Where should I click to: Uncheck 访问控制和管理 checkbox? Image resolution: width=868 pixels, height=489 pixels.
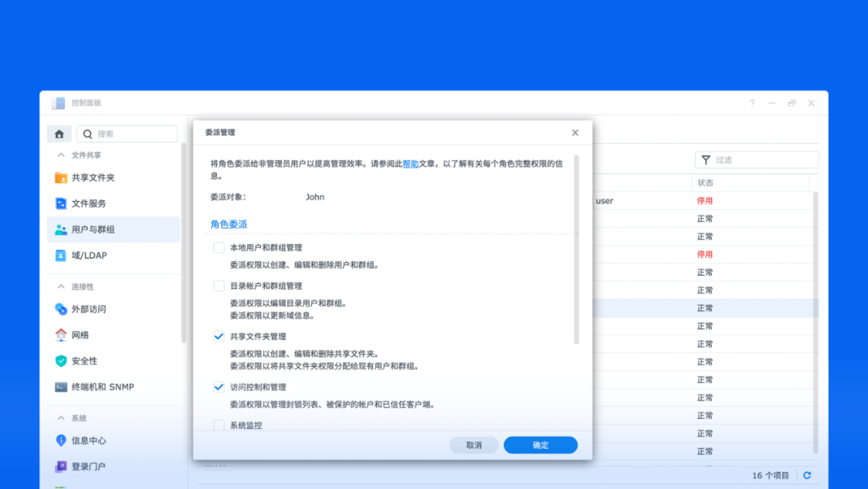click(x=219, y=387)
